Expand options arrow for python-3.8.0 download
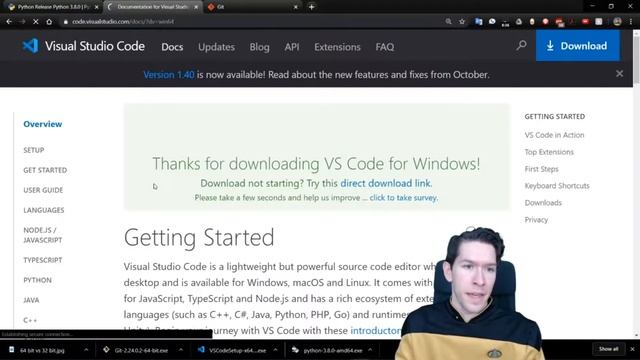The width and height of the screenshot is (640, 360). 370,350
